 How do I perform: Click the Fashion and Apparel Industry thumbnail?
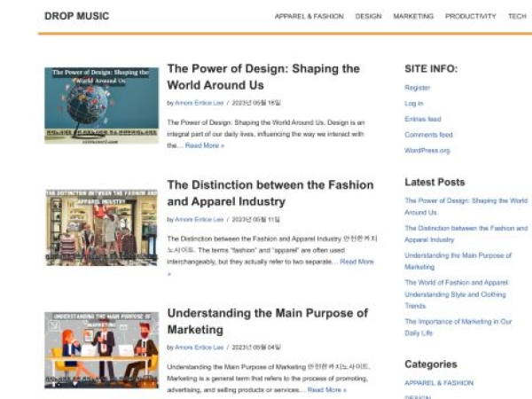tap(101, 226)
